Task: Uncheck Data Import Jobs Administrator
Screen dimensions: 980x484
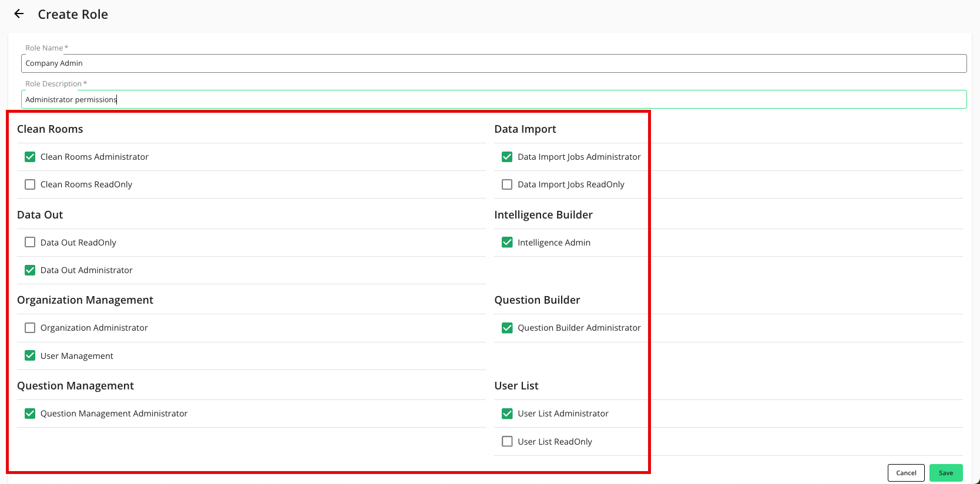Action: 507,157
